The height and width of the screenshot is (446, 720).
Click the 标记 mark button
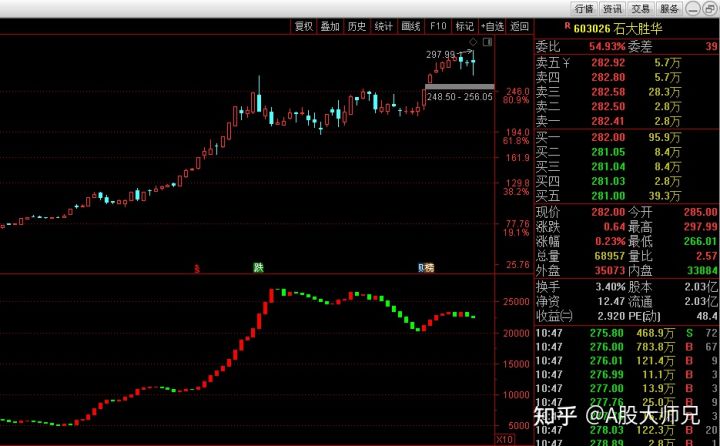pos(464,27)
